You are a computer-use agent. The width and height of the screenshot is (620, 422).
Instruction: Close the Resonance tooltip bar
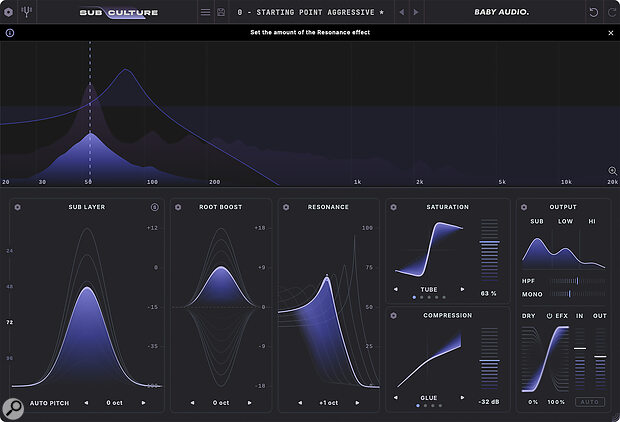pyautogui.click(x=611, y=33)
